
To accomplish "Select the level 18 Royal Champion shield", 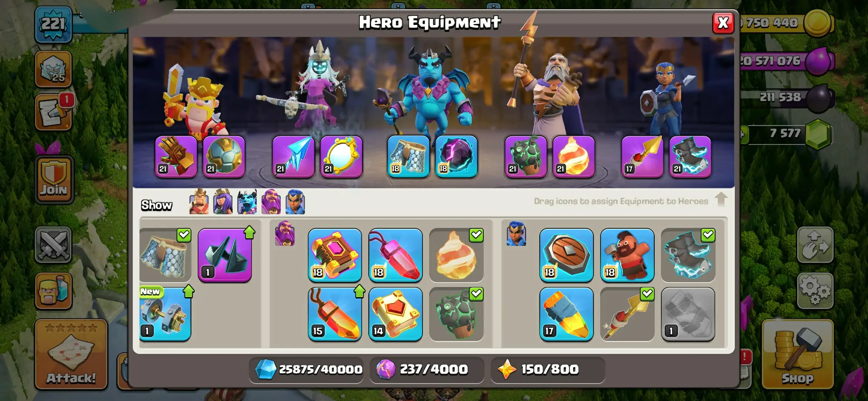I will [x=566, y=255].
